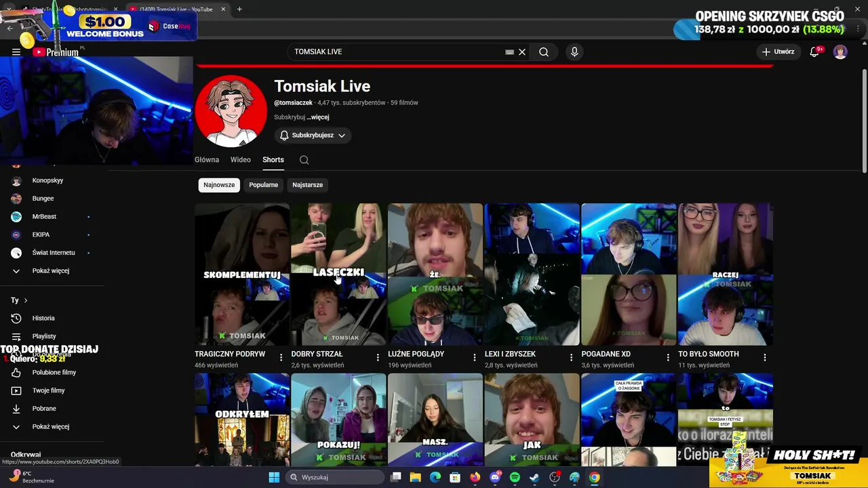
Task: Click the page vertical scrollbar
Action: [x=864, y=122]
